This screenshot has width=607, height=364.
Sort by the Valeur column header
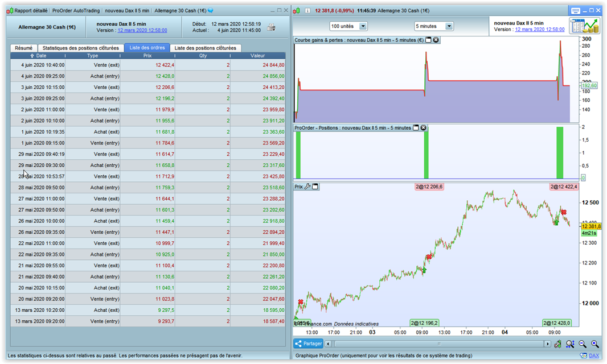point(257,56)
